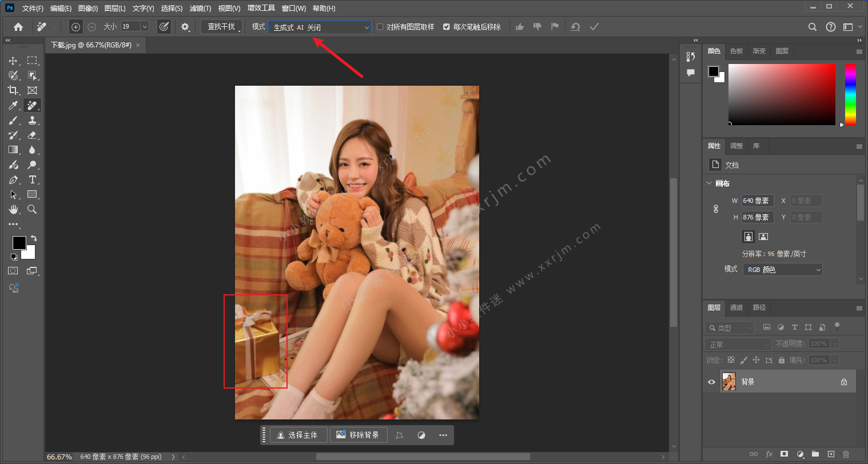Create a new layer with plus icon
Image resolution: width=868 pixels, height=464 pixels.
(x=831, y=454)
